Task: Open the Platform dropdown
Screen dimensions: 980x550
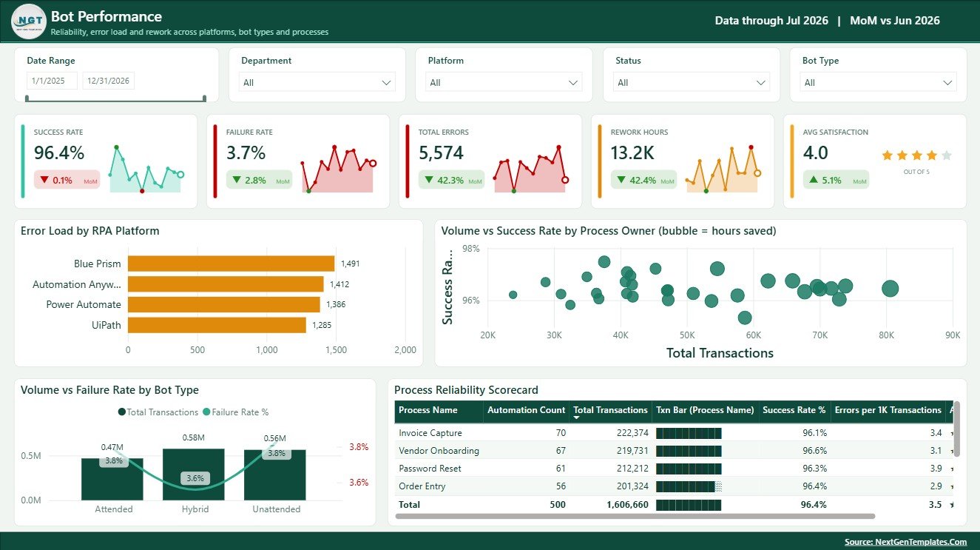Action: (504, 82)
